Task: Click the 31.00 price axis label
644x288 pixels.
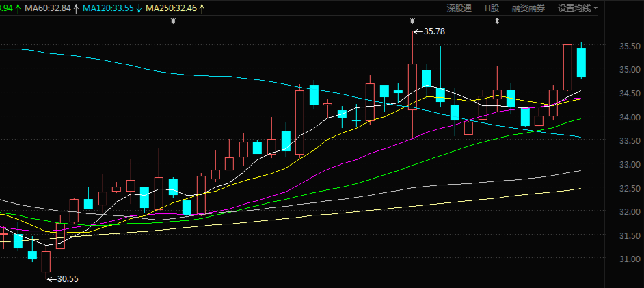Action: 630,260
